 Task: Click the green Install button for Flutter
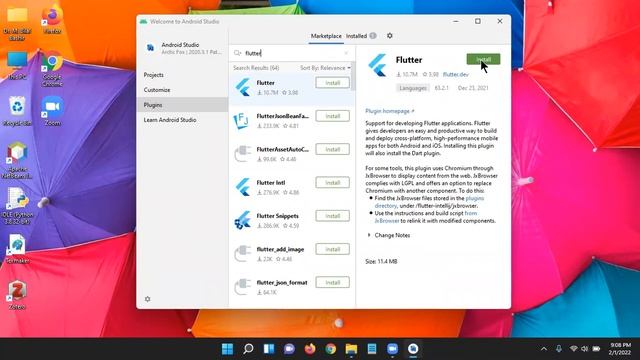(x=483, y=59)
